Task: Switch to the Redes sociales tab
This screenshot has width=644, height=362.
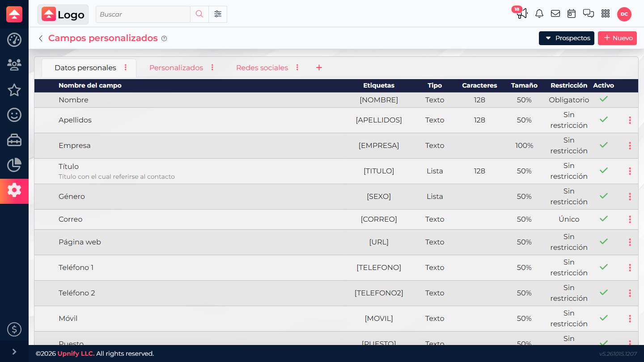Action: [x=262, y=68]
